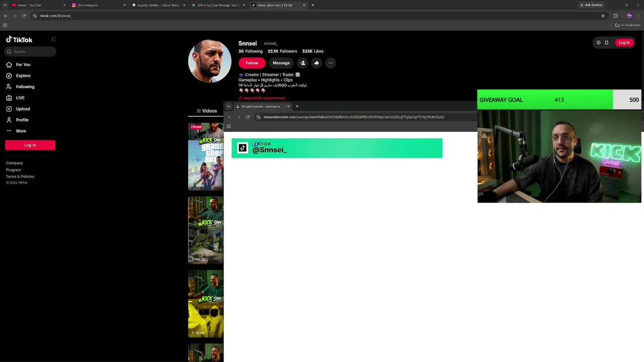Follow the Snnsei account
644x362 pixels.
point(252,63)
